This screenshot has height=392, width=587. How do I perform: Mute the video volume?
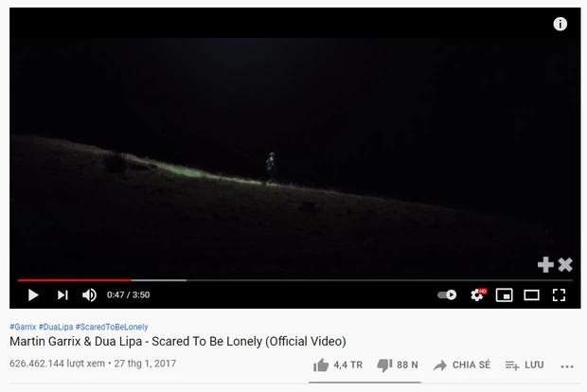[89, 295]
